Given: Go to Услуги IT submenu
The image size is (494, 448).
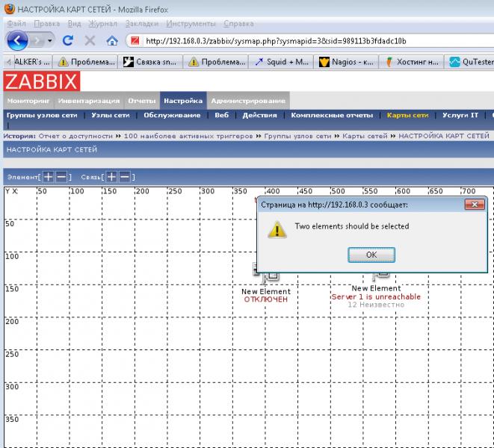Looking at the screenshot, I should pos(460,115).
